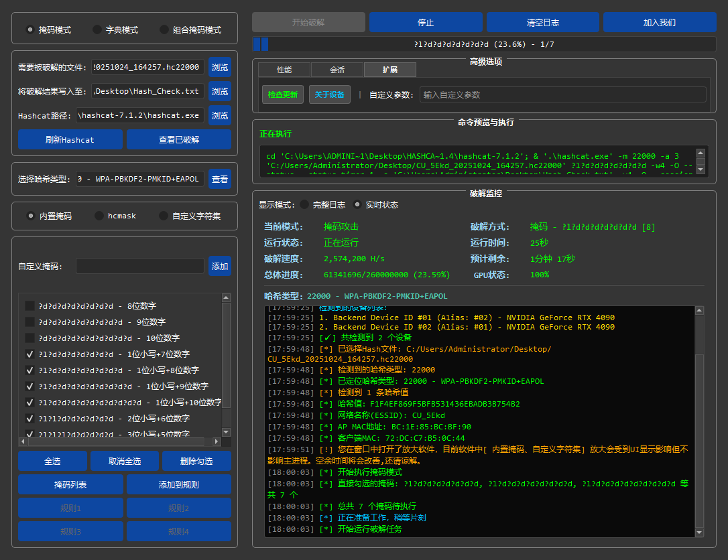Click the log output scroll-up arrow
The width and height of the screenshot is (728, 560).
[700, 311]
